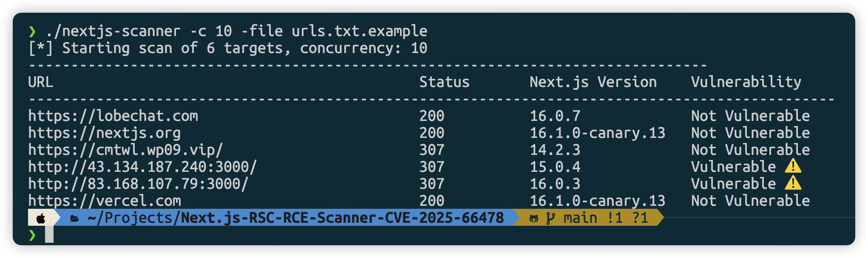Viewport: 868px width, 258px height.
Task: Click the Apple logo in prompt
Action: pyautogui.click(x=41, y=219)
